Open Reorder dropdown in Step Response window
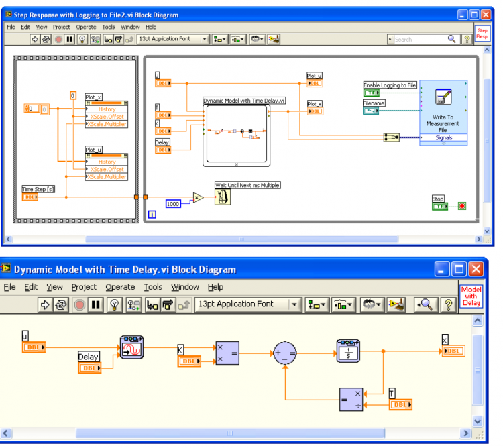 [258, 39]
